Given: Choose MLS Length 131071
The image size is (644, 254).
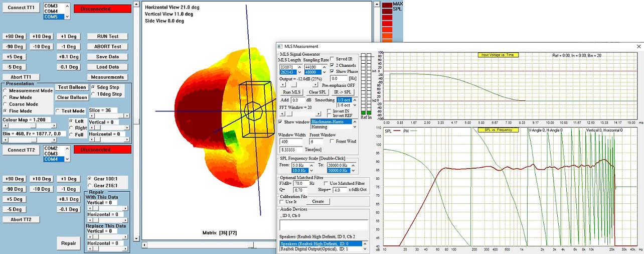Looking at the screenshot, I should click(288, 67).
